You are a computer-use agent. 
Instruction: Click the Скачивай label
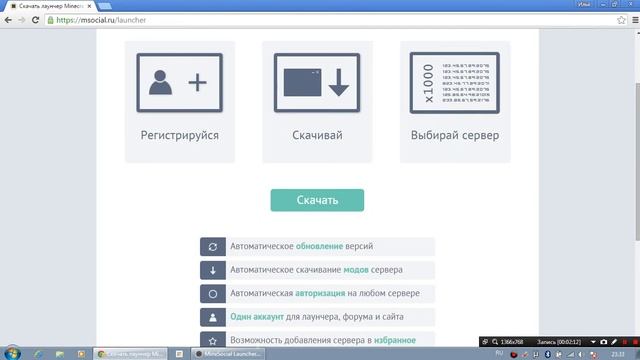(x=317, y=135)
